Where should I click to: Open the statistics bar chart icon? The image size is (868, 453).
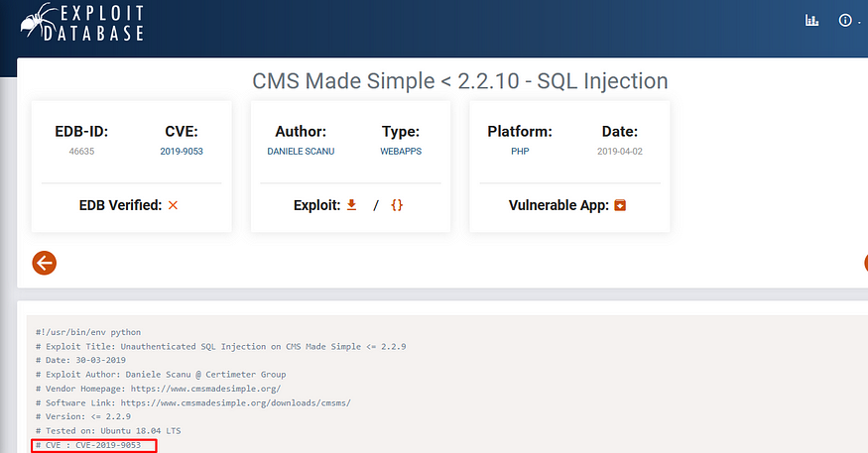[x=811, y=21]
